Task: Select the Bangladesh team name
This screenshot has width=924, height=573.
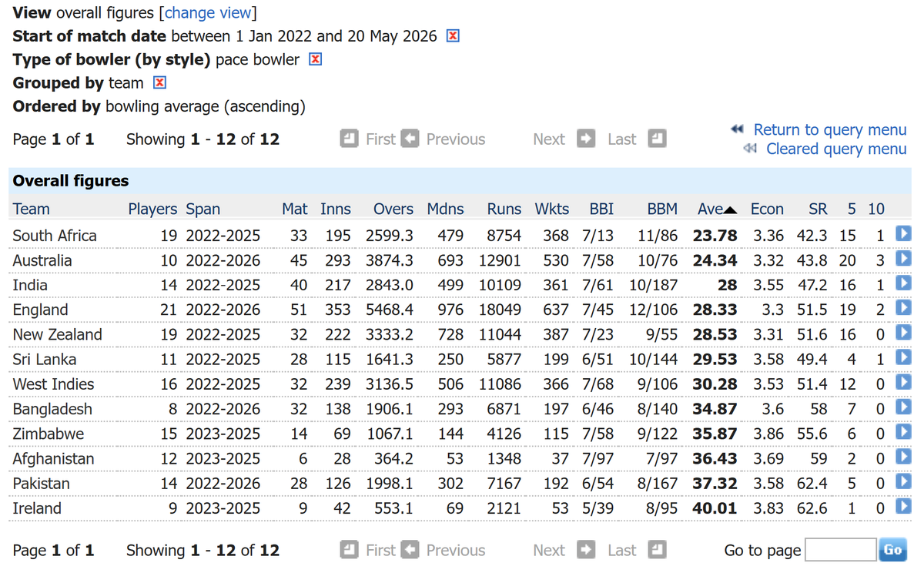Action: 52,409
